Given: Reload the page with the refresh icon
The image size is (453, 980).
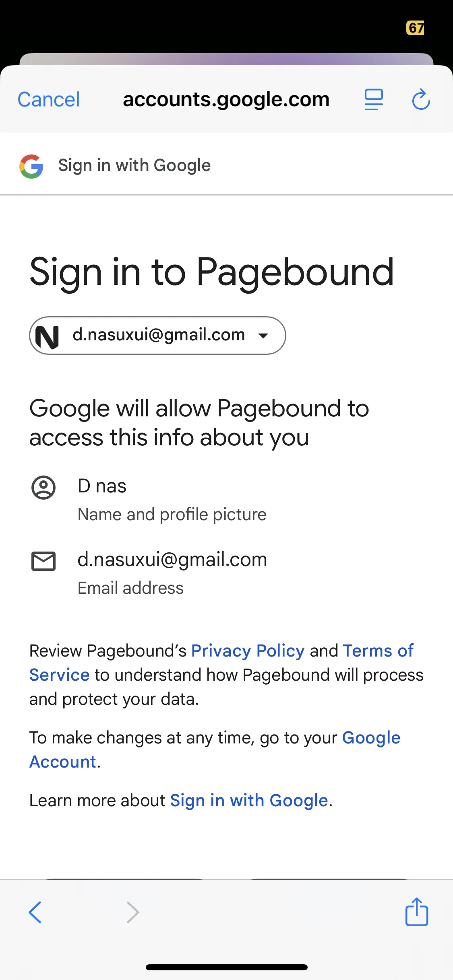Looking at the screenshot, I should 421,99.
